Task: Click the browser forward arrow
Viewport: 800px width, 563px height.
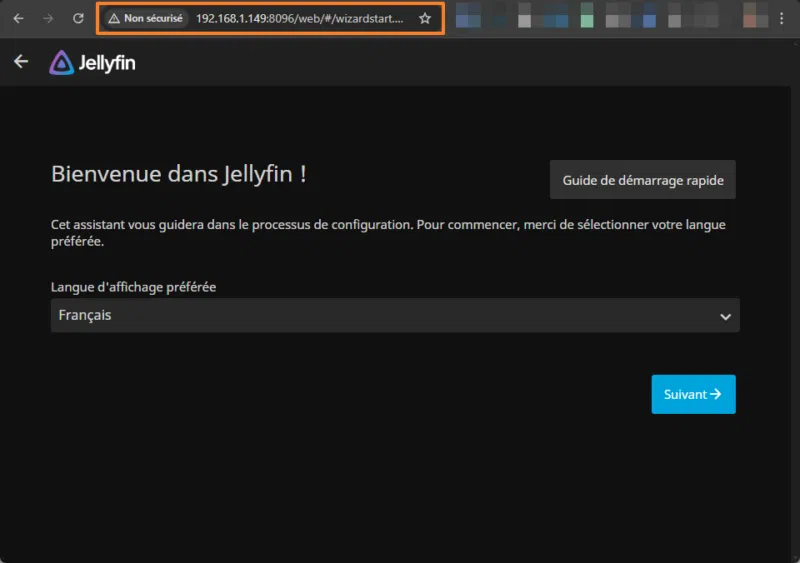Action: 48,18
